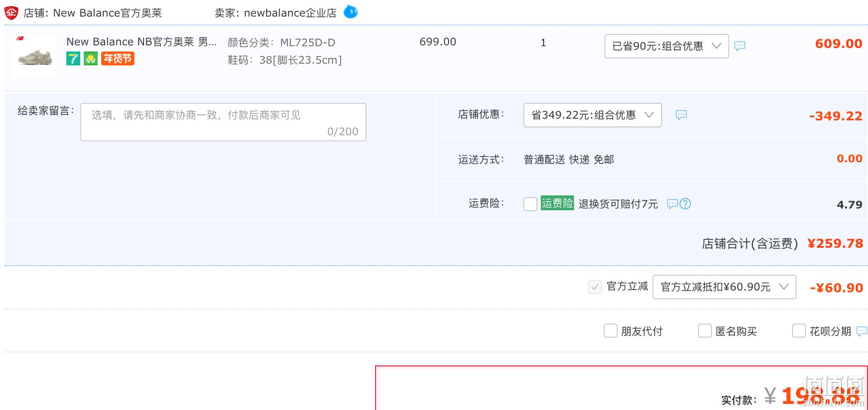Image resolution: width=868 pixels, height=410 pixels.
Task: Click the 实付款 label
Action: [739, 400]
